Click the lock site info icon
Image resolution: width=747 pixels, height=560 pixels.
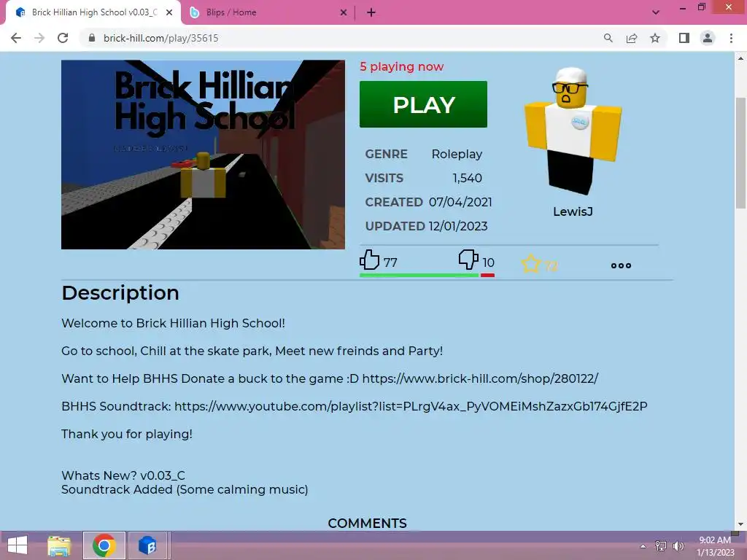(92, 38)
